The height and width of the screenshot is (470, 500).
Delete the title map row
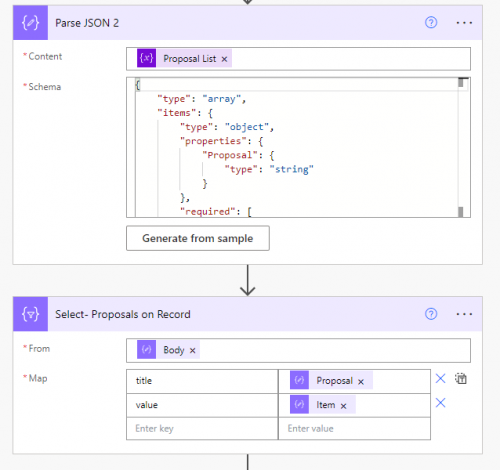pos(440,378)
